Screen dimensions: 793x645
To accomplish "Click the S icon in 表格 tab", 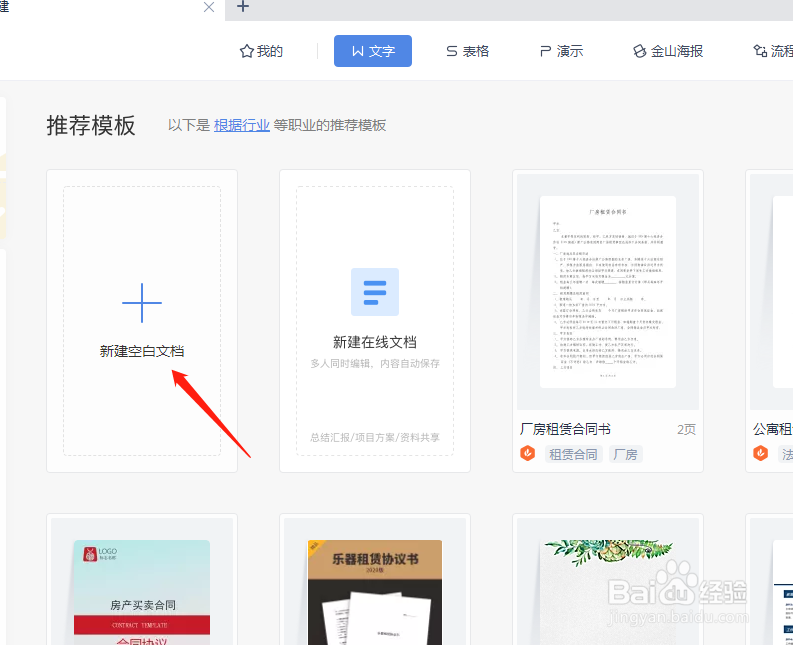I will [452, 51].
